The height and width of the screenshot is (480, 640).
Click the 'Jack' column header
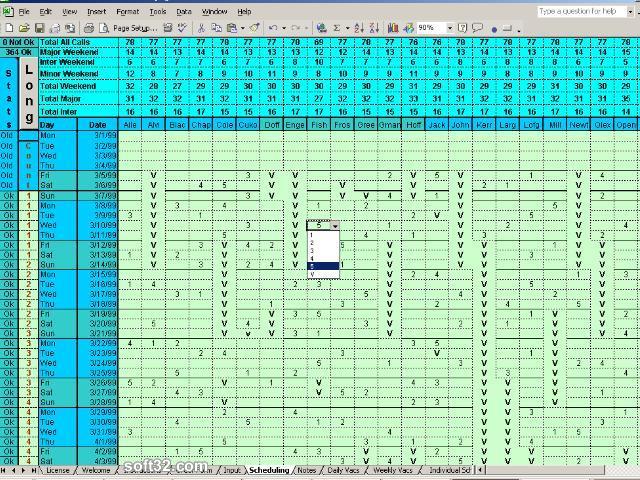437,125
